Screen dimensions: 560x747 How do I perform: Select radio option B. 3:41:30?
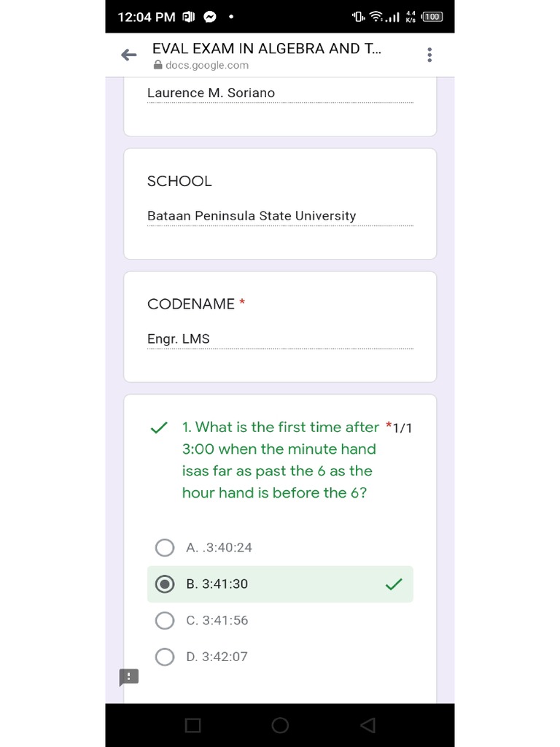pos(166,584)
